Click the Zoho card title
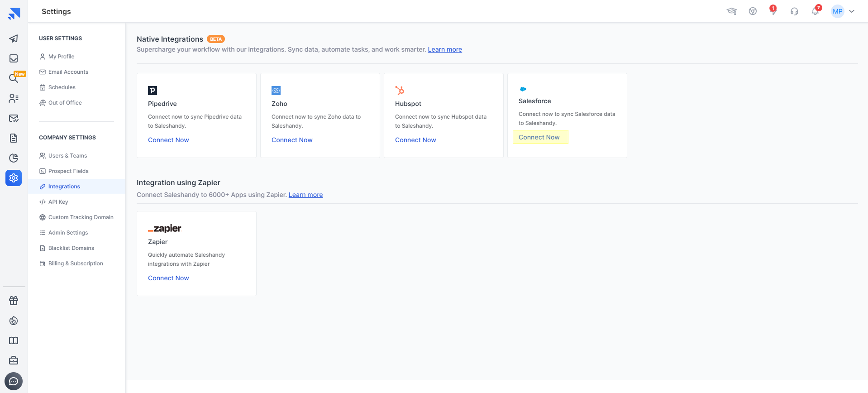The image size is (868, 393). click(279, 104)
